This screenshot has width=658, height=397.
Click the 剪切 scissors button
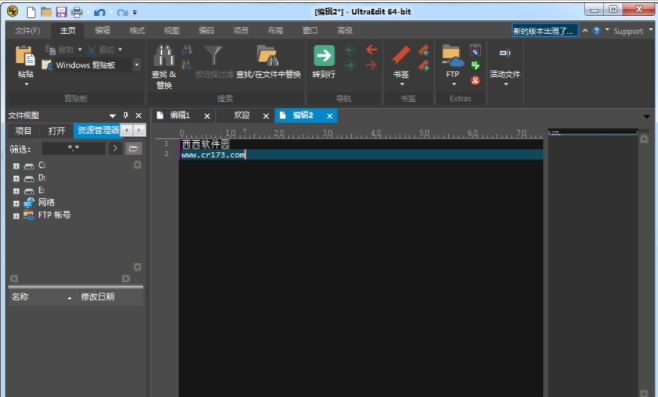[x=101, y=50]
